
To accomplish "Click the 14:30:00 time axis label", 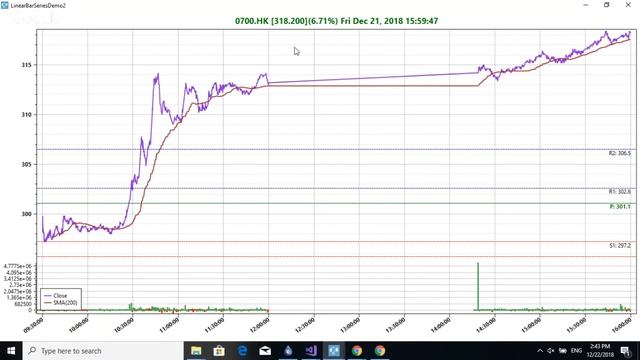I will (x=486, y=326).
